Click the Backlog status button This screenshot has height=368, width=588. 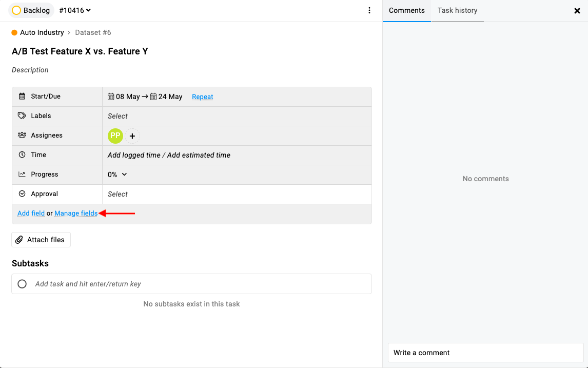31,10
